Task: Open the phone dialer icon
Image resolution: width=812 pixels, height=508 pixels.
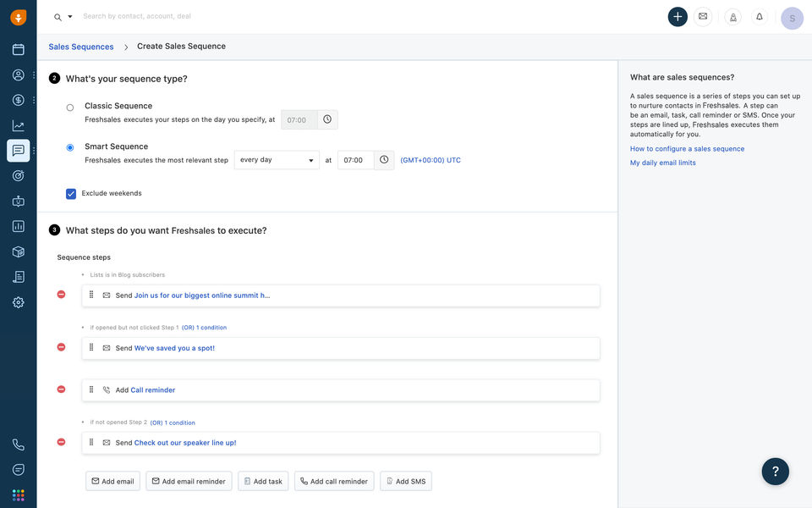Action: pyautogui.click(x=19, y=444)
